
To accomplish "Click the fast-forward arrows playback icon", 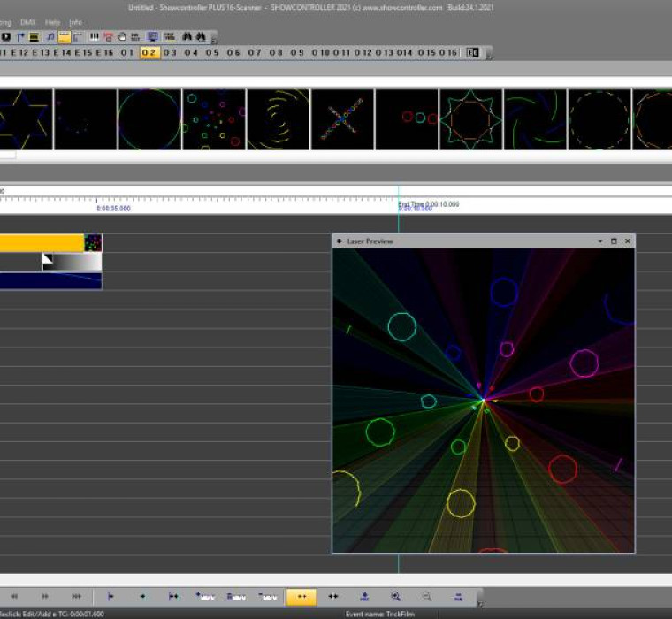I will [45, 597].
